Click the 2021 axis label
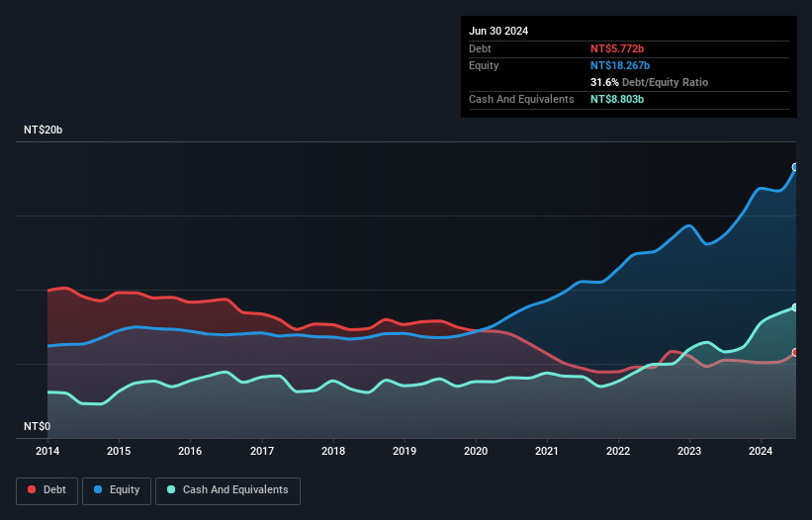The height and width of the screenshot is (520, 812). tap(547, 451)
